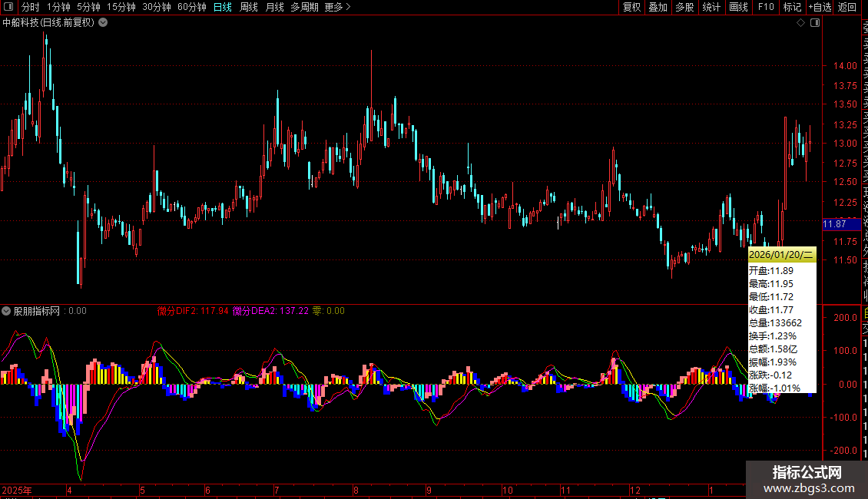Click the 微分DIF2: 117.94 label
The image size is (868, 499).
(x=193, y=311)
